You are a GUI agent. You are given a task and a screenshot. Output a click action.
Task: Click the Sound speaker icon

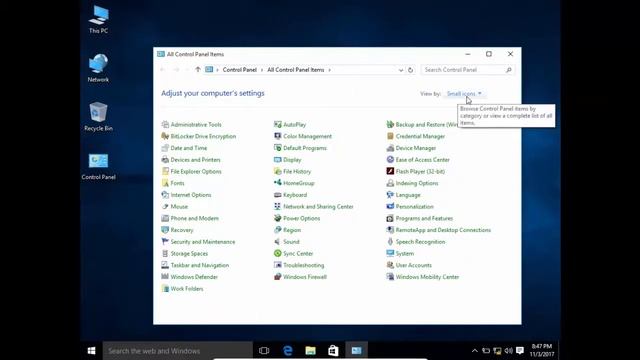(x=278, y=242)
